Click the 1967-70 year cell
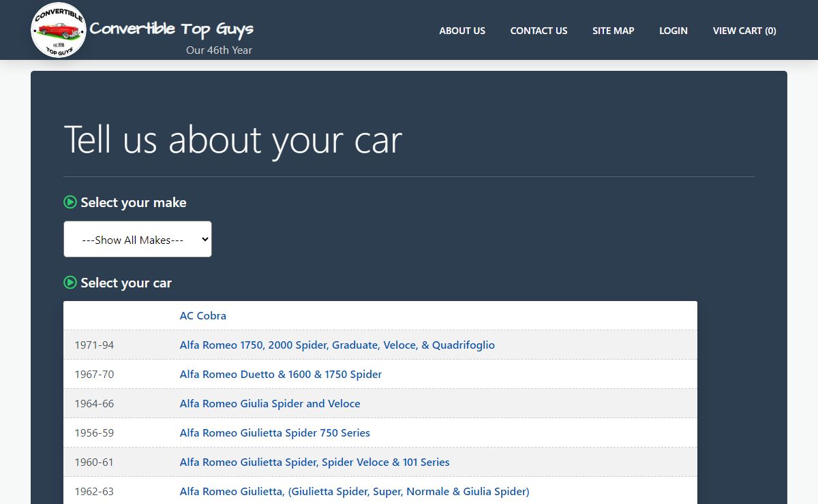Image resolution: width=818 pixels, height=504 pixels. click(x=95, y=374)
